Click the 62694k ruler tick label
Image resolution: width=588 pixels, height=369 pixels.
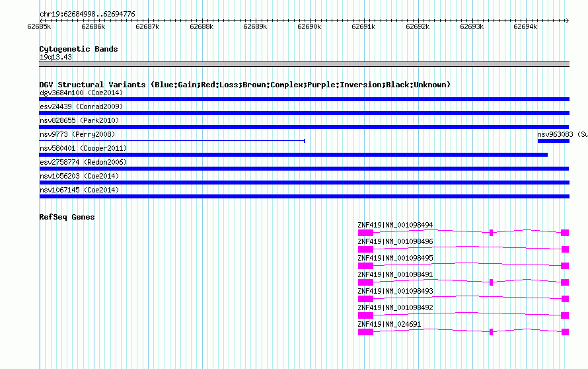[525, 26]
